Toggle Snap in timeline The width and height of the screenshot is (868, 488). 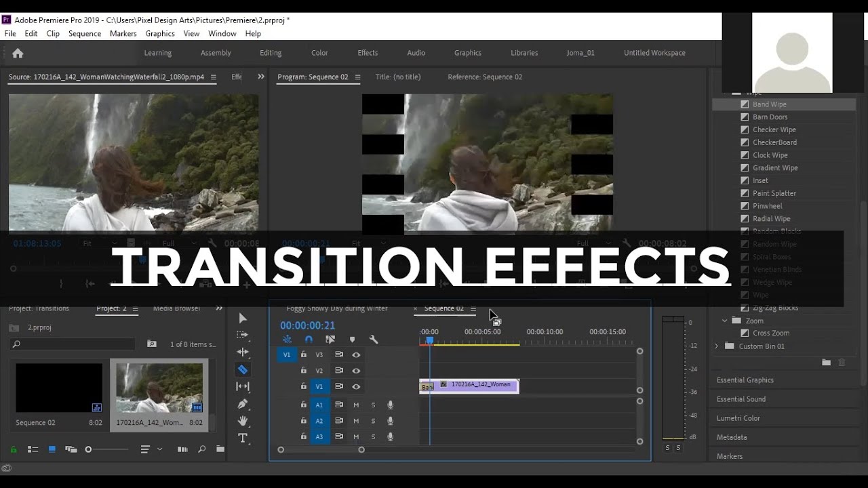309,340
